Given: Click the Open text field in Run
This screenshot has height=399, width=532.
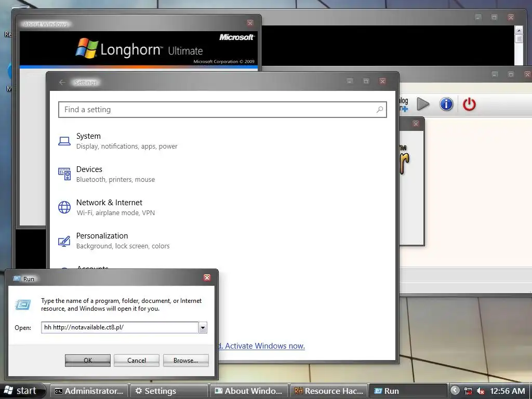Looking at the screenshot, I should pos(120,327).
